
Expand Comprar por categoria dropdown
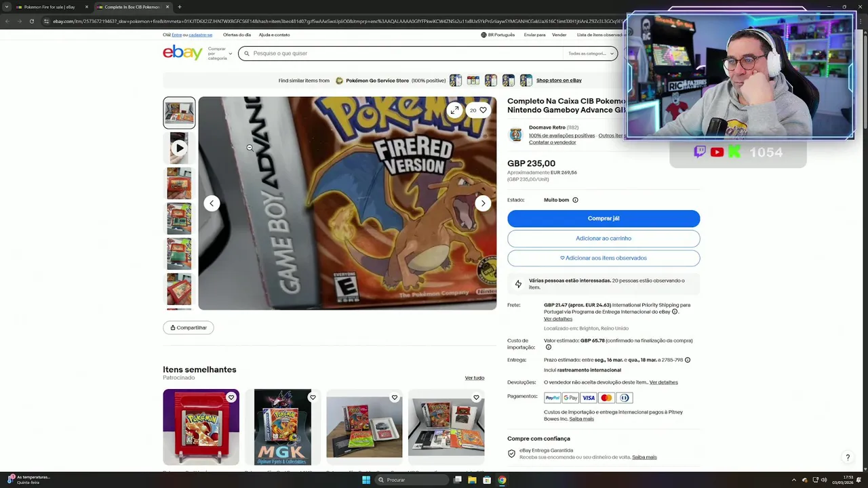tap(220, 54)
